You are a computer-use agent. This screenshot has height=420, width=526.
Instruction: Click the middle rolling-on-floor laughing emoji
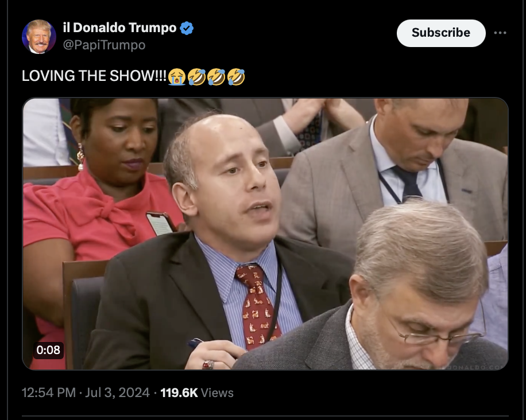pyautogui.click(x=216, y=77)
